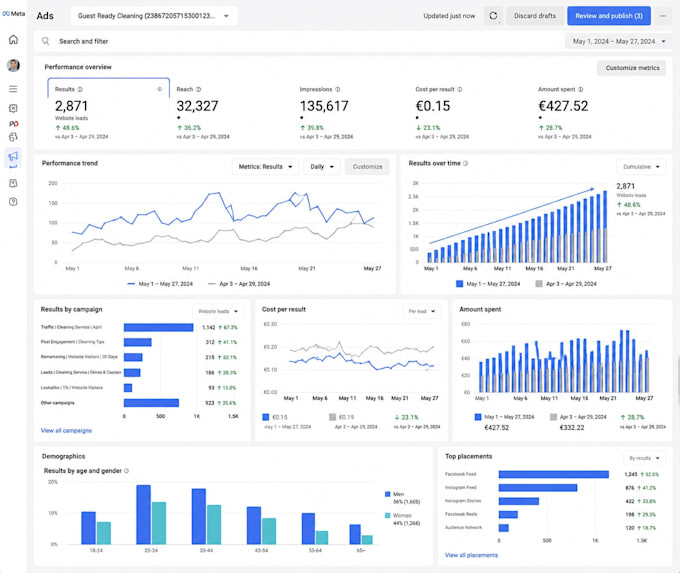The image size is (680, 573).
Task: Click the sidebar icon directly below the hamburger menu
Action: (13, 108)
